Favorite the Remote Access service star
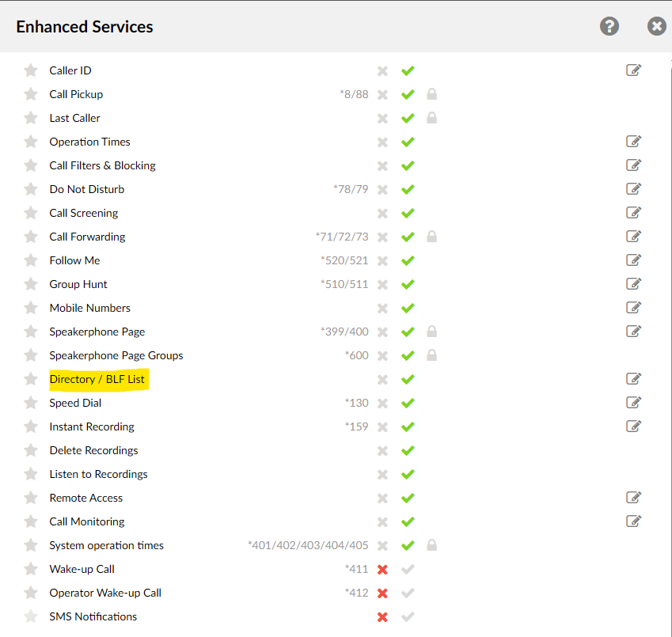Viewport: 672px width, 637px height. [31, 498]
